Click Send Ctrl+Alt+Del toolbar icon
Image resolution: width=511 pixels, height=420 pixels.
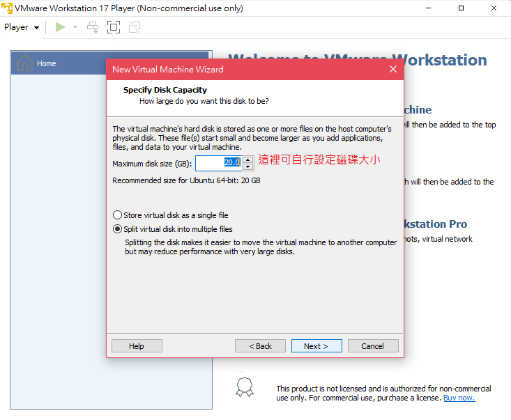pos(93,27)
